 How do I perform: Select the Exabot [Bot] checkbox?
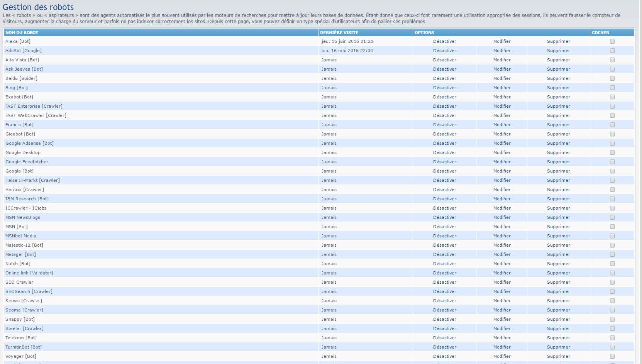click(x=612, y=97)
